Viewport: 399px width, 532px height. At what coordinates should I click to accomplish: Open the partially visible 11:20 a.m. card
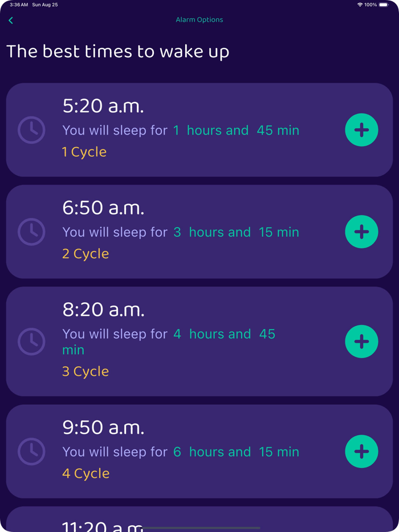199,522
